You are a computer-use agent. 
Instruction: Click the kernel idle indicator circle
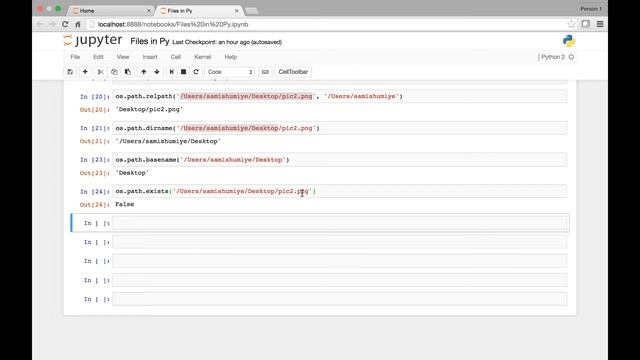571,57
